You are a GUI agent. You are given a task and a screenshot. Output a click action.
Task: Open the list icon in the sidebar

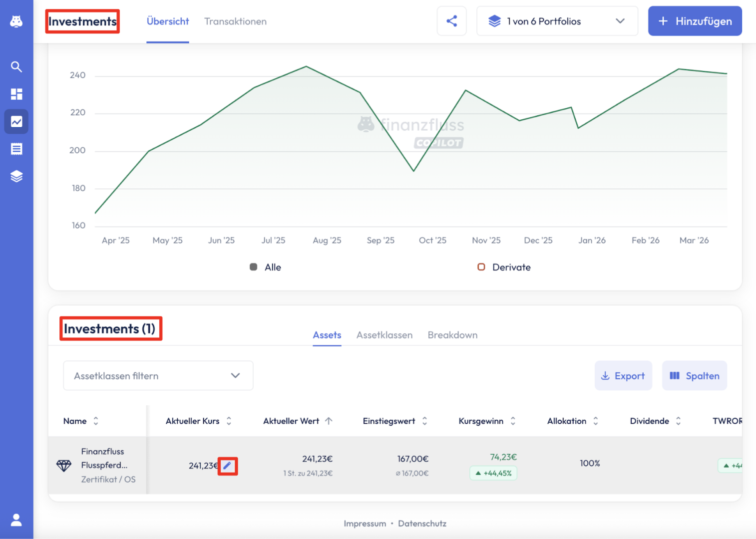click(x=16, y=149)
